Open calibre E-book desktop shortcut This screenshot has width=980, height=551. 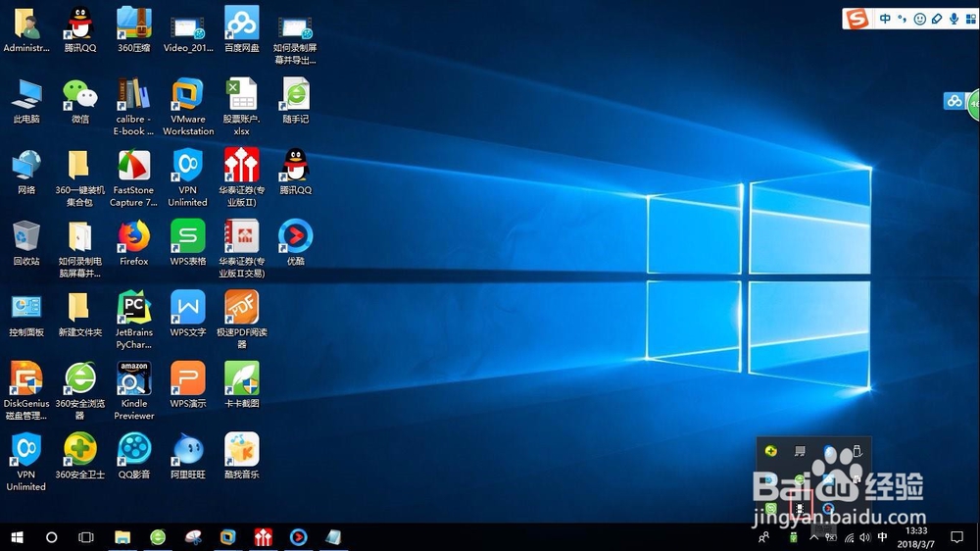pyautogui.click(x=133, y=107)
